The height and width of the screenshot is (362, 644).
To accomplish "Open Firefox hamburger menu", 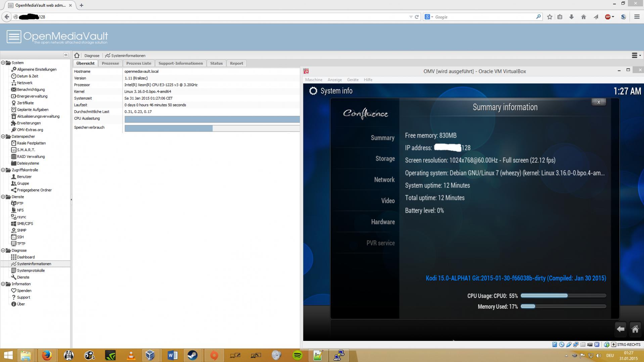I will point(637,17).
